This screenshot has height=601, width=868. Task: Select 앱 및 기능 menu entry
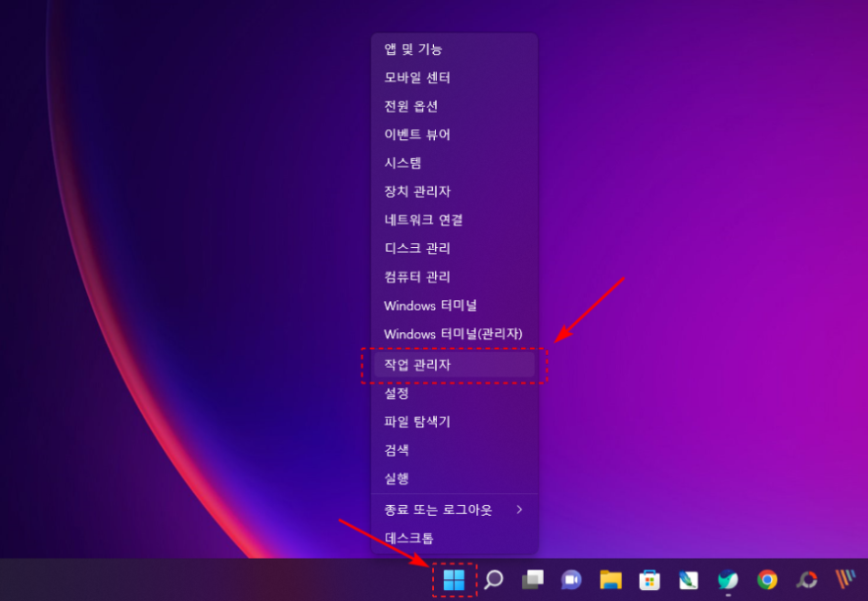coord(455,49)
